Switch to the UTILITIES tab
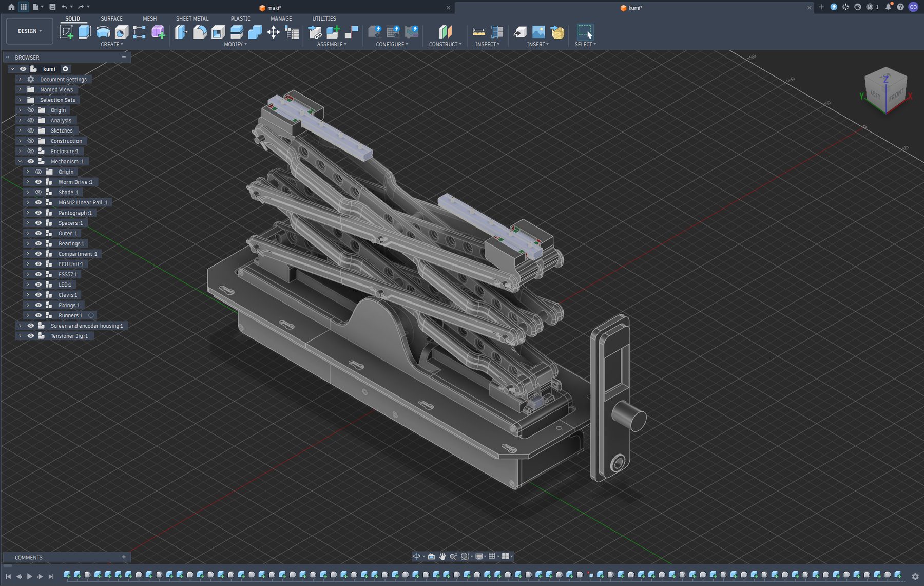Screen dimensions: 924x586 (324, 18)
